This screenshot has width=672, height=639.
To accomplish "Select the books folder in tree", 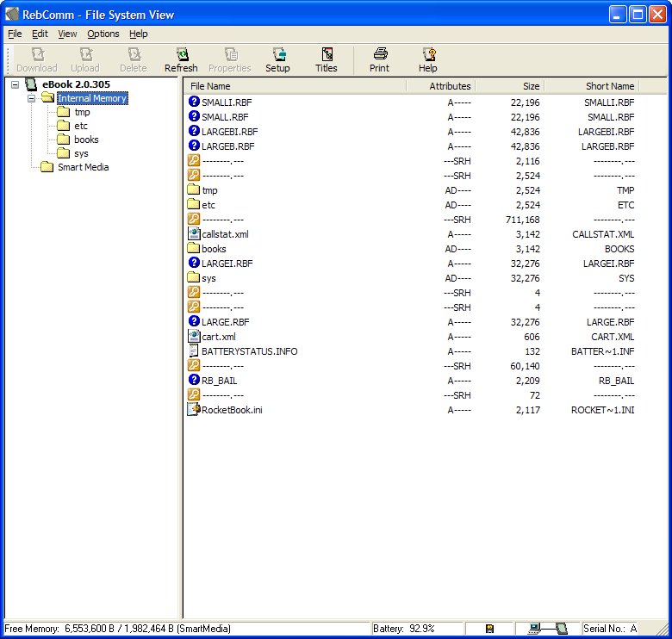I will [86, 140].
